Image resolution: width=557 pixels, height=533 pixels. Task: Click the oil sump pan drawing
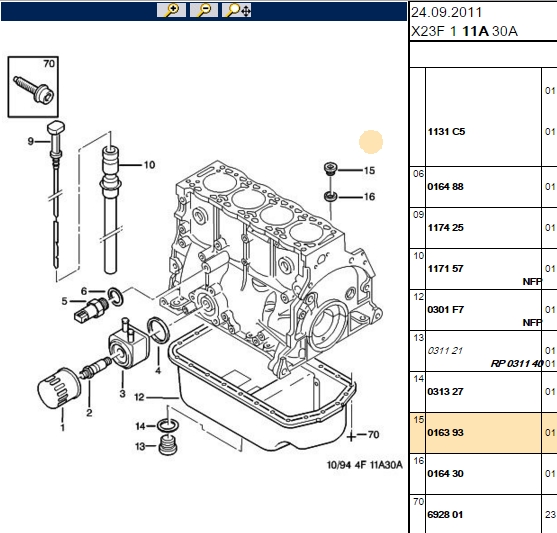(262, 389)
